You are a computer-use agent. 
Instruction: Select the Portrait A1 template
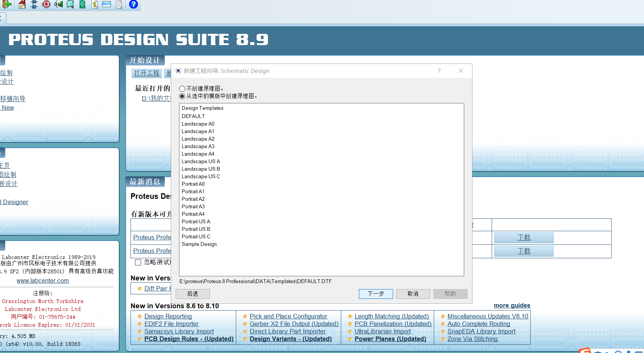click(193, 191)
